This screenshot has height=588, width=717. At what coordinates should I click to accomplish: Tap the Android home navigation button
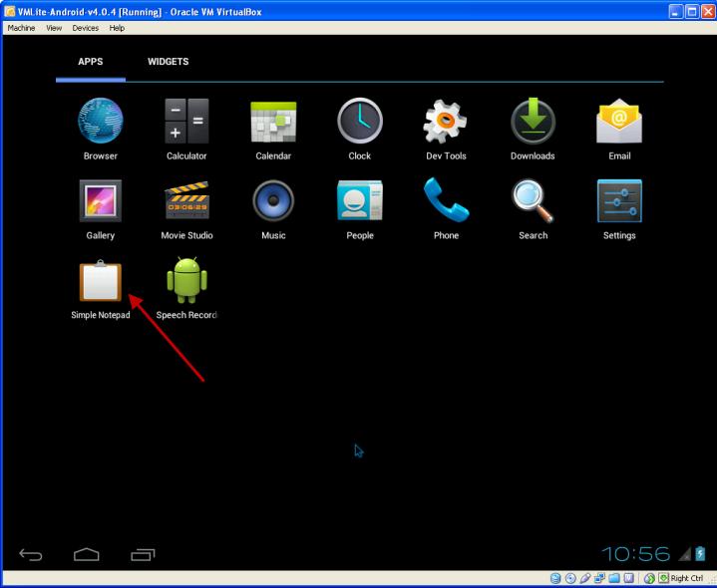click(87, 555)
